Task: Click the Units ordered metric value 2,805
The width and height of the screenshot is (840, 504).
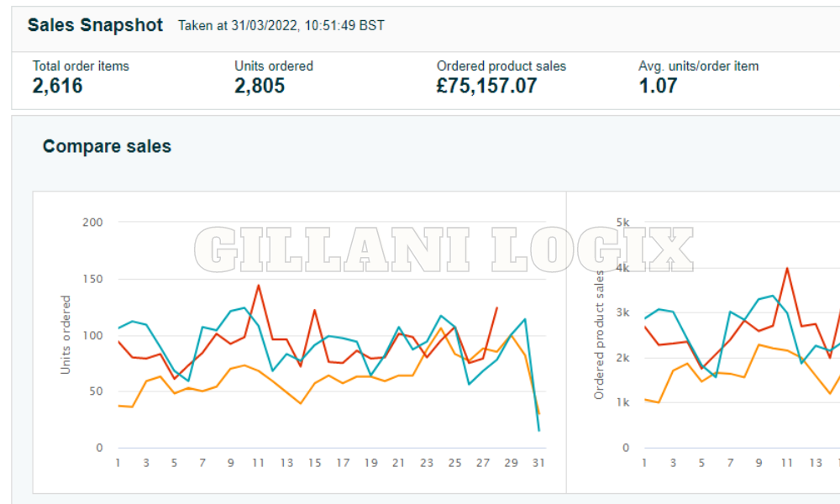Action: point(259,86)
